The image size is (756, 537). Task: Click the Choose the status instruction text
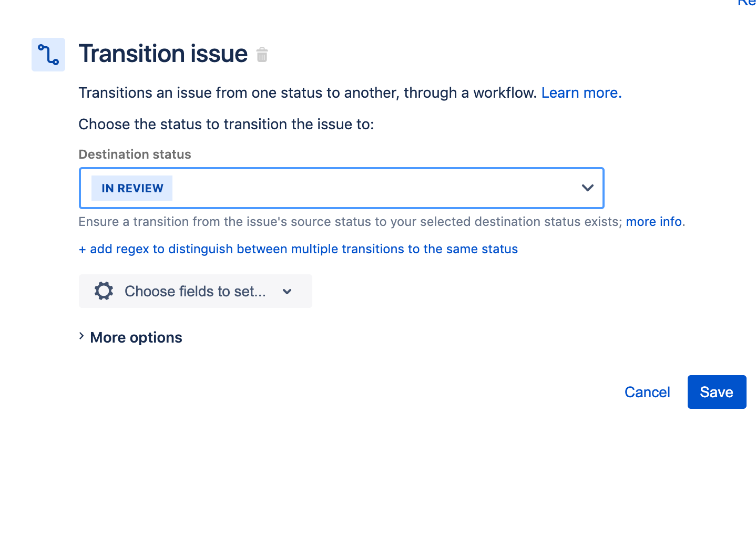226,124
